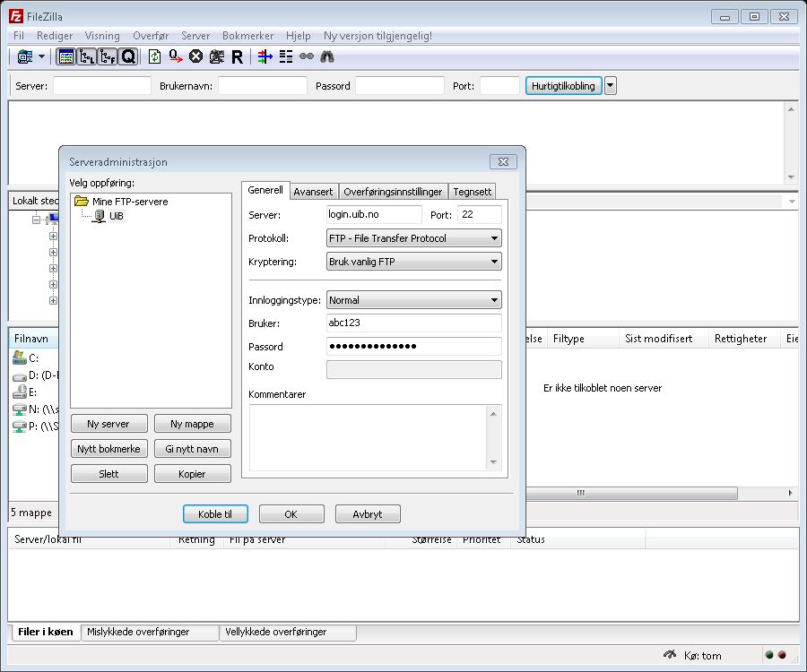
Task: Toggle the local directory tree icon
Action: (x=87, y=56)
